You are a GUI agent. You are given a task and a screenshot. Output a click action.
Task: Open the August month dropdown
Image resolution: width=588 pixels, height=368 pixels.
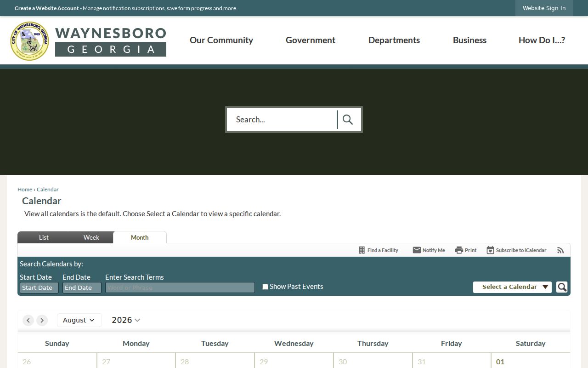click(x=79, y=320)
